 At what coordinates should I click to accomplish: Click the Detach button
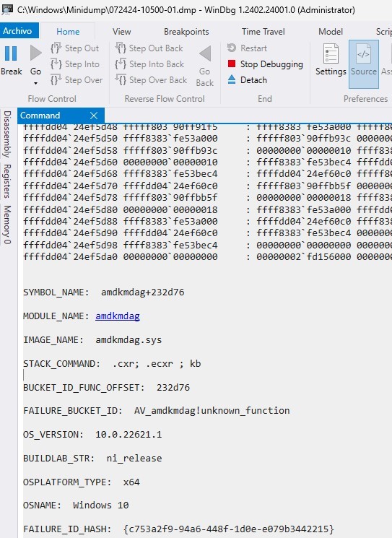click(x=248, y=80)
